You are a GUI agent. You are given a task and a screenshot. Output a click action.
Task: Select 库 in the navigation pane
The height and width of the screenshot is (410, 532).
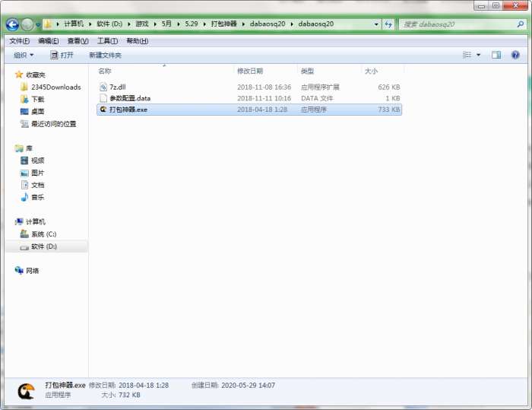coord(29,148)
